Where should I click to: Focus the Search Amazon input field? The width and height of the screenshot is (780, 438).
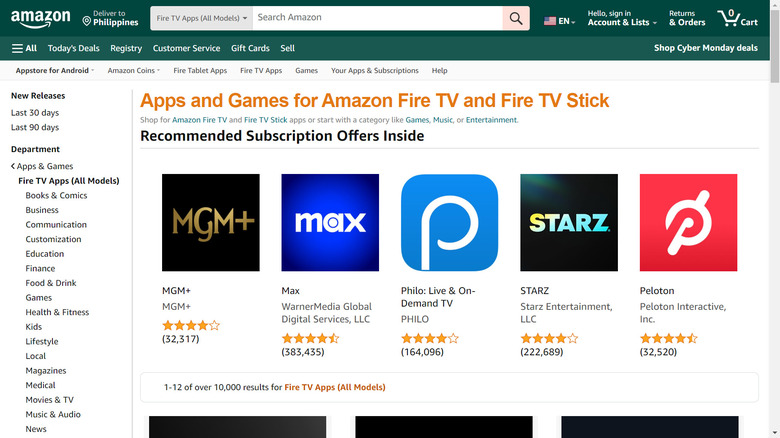point(376,18)
